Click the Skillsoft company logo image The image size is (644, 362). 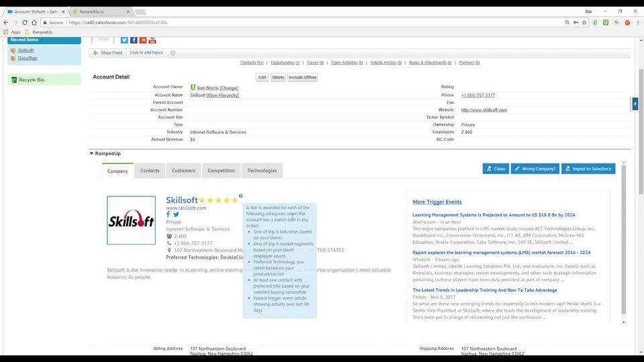tap(131, 221)
